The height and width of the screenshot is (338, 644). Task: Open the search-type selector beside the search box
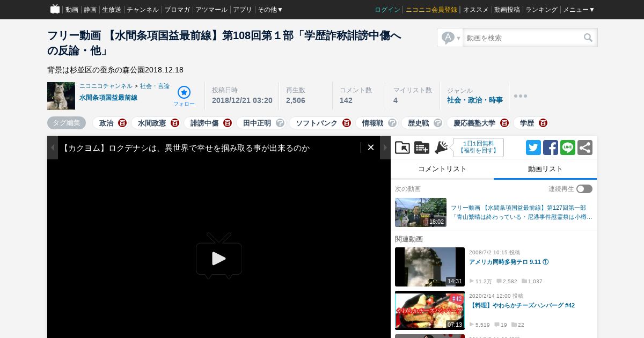(451, 38)
